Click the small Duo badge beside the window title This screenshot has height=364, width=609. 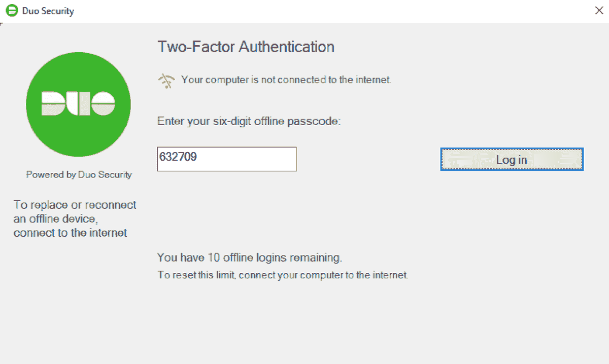click(x=10, y=10)
